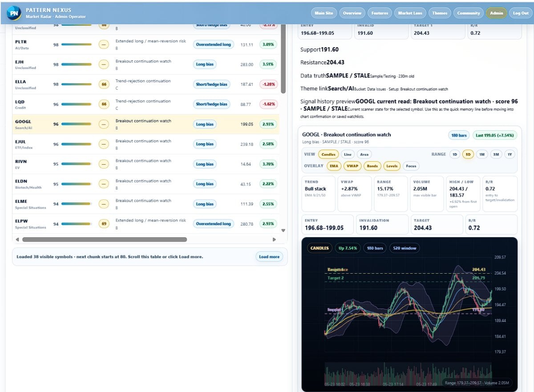Click the CANDLES chip on chart

pos(320,248)
